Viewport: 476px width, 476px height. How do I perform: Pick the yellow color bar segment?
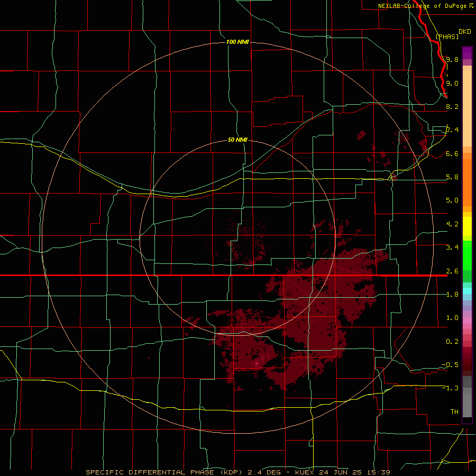pyautogui.click(x=467, y=226)
